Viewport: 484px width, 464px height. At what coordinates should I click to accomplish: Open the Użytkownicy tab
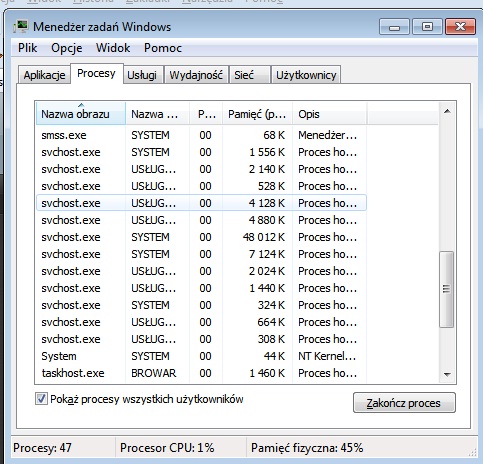[x=306, y=75]
